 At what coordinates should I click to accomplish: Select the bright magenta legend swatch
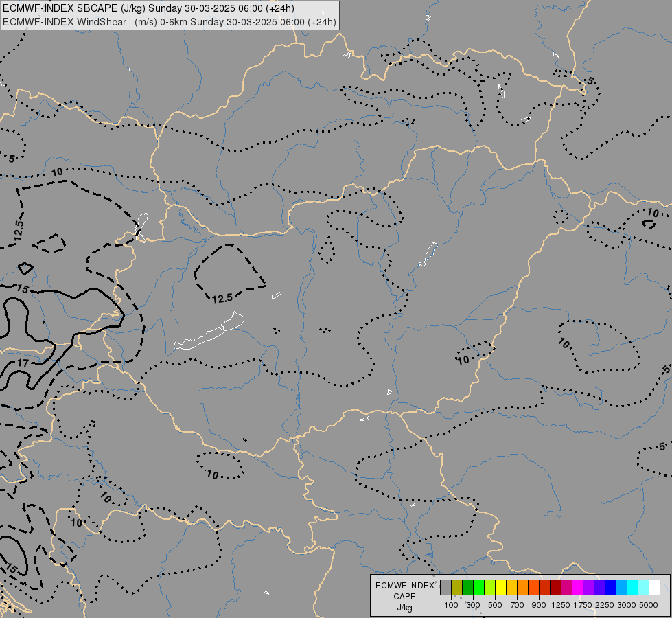577,588
